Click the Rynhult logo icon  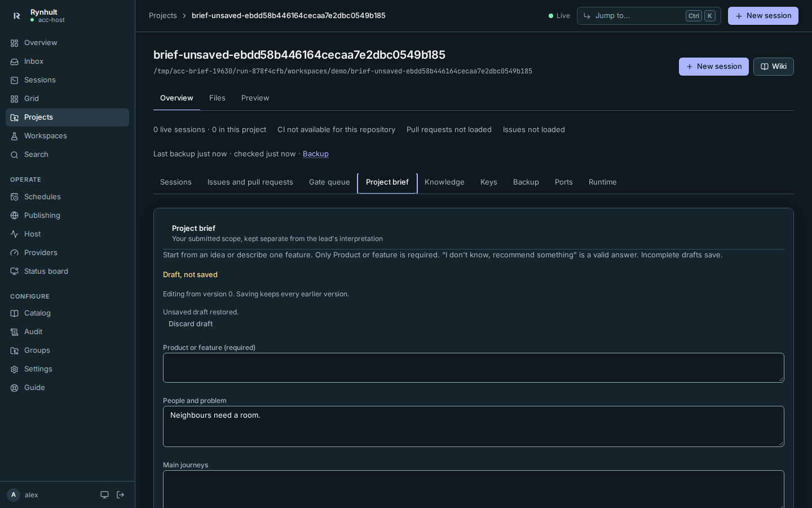coord(16,16)
